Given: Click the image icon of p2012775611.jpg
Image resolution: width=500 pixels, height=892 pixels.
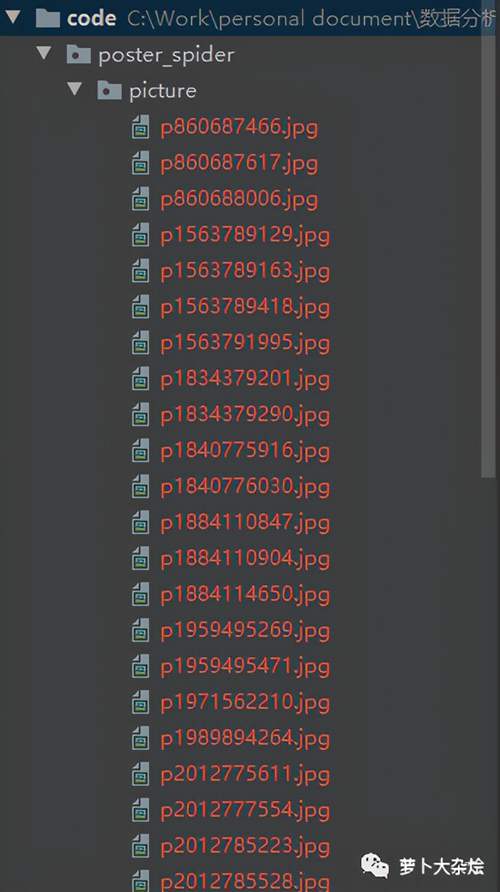Looking at the screenshot, I should (x=141, y=774).
